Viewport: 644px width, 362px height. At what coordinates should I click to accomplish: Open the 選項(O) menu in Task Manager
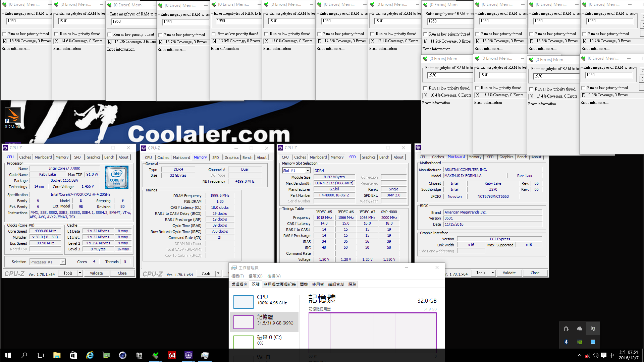[255, 276]
